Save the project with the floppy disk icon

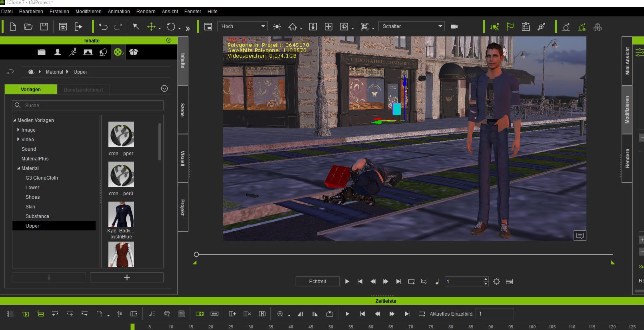click(44, 27)
